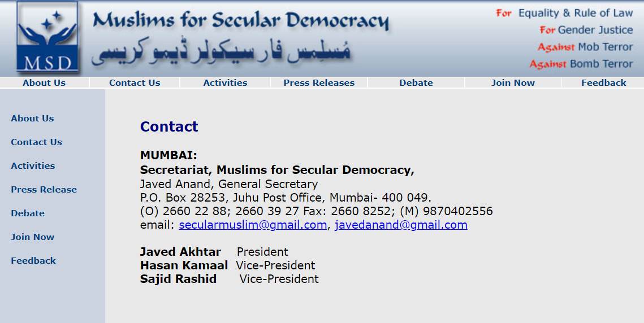Open Contact Us in top navigation bar
This screenshot has height=323, width=644.
tap(135, 82)
